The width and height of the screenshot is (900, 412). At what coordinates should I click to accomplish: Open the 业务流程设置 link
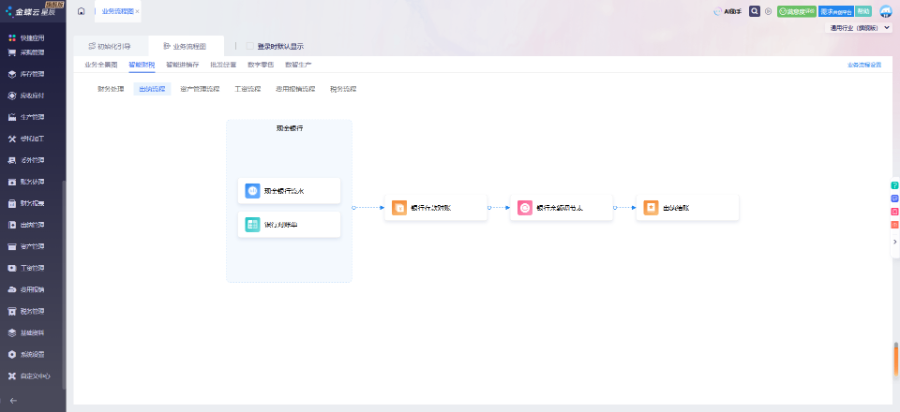click(864, 65)
